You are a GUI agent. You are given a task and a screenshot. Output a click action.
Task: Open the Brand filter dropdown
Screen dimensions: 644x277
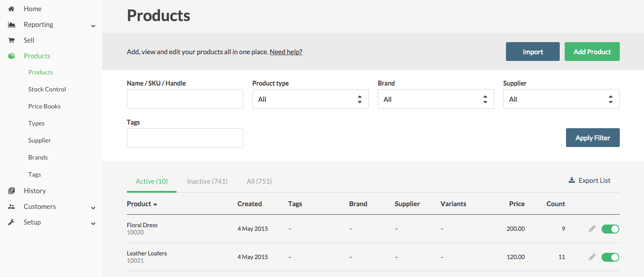[x=436, y=99]
